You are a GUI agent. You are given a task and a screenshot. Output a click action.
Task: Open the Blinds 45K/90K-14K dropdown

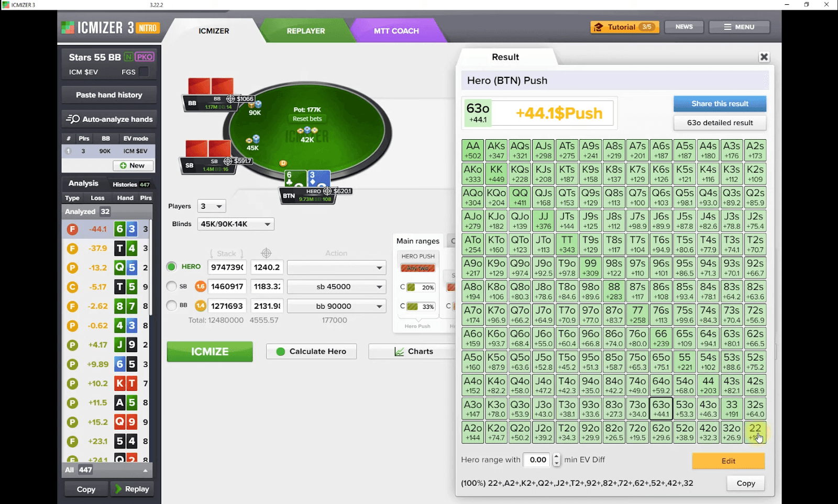(236, 224)
